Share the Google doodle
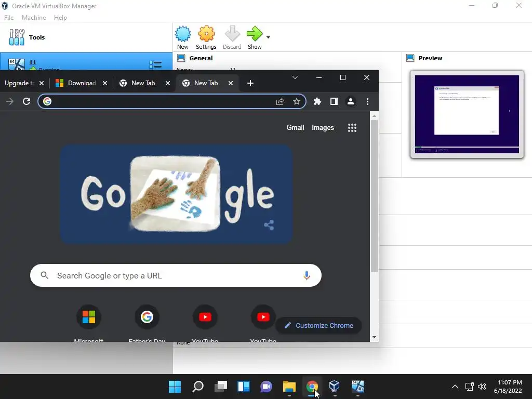Screen dimensions: 532x399 [269, 224]
